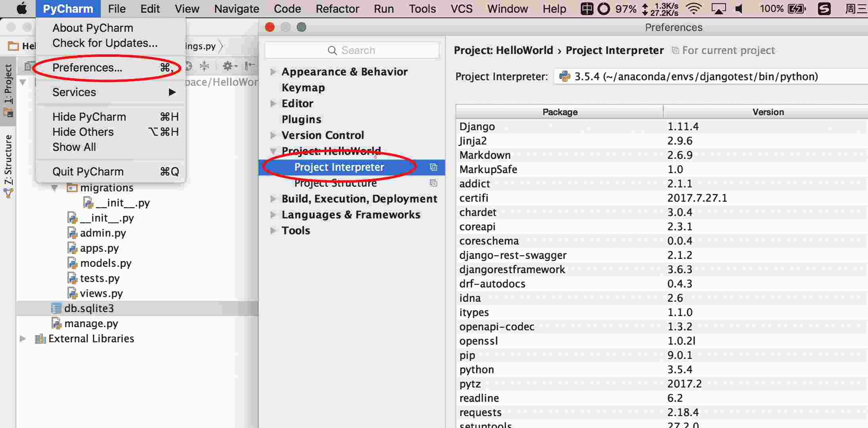Select the requests package row

(x=662, y=413)
